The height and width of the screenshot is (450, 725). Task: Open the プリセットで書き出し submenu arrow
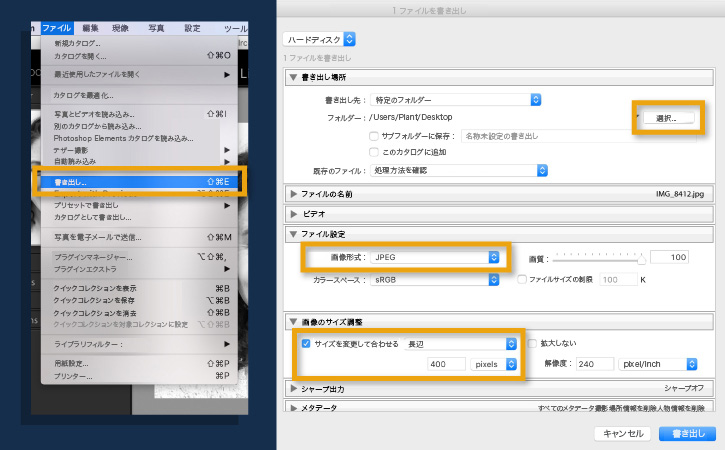click(227, 205)
